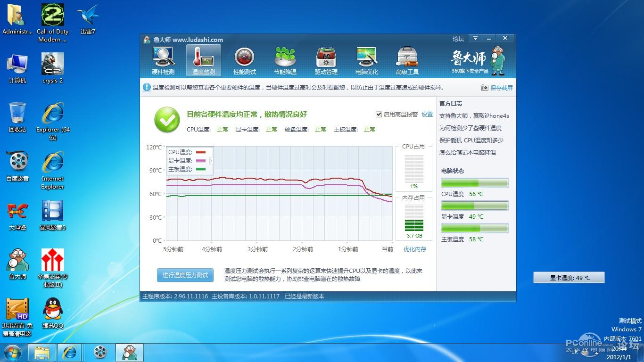
Task: Open 保护爱机 CPU温度知多少 article
Action: [471, 140]
